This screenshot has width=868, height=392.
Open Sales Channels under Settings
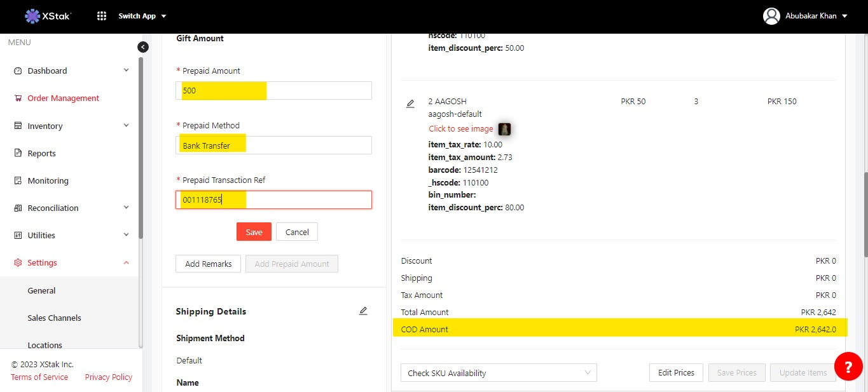(54, 318)
